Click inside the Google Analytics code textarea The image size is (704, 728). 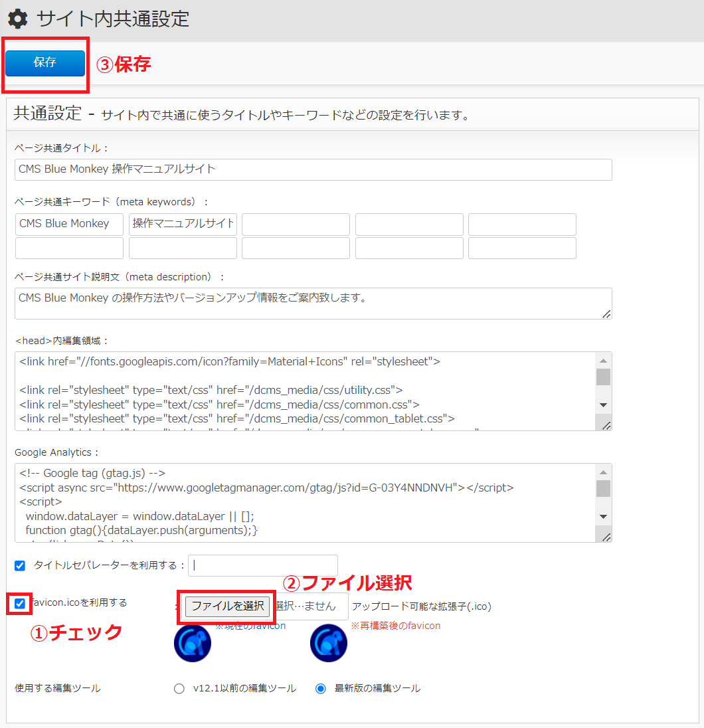pos(306,502)
